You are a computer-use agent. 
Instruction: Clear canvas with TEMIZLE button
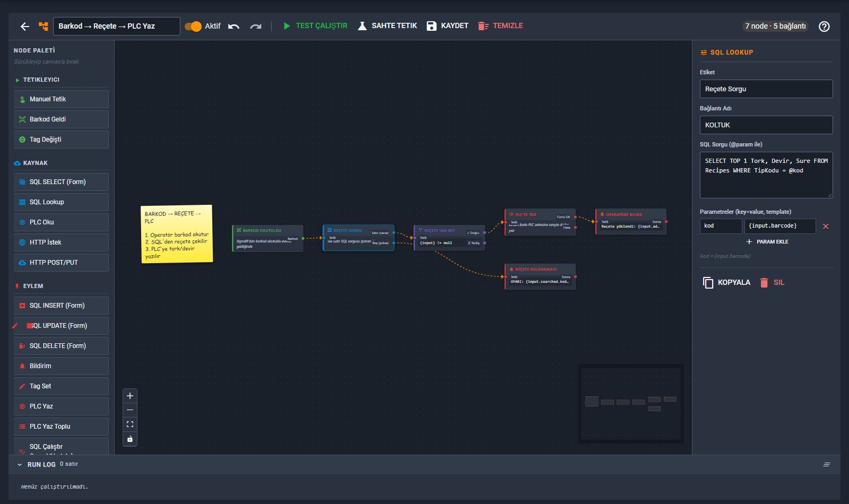pyautogui.click(x=500, y=25)
